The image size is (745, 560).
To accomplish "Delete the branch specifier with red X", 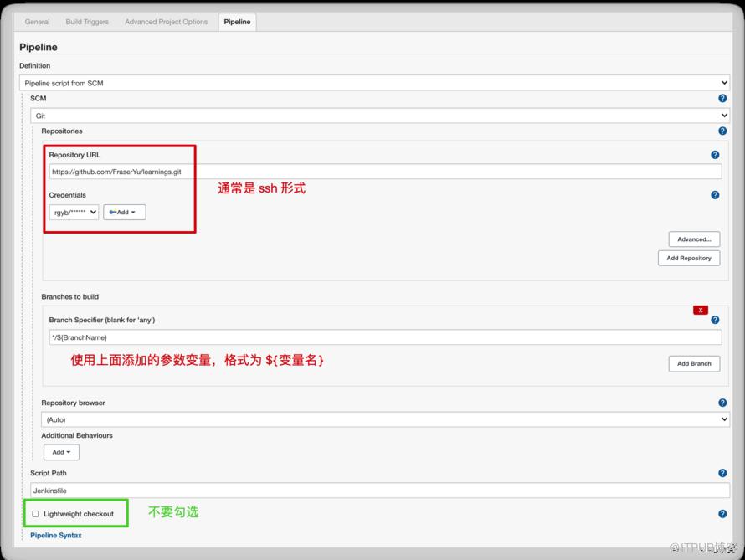I will (701, 311).
